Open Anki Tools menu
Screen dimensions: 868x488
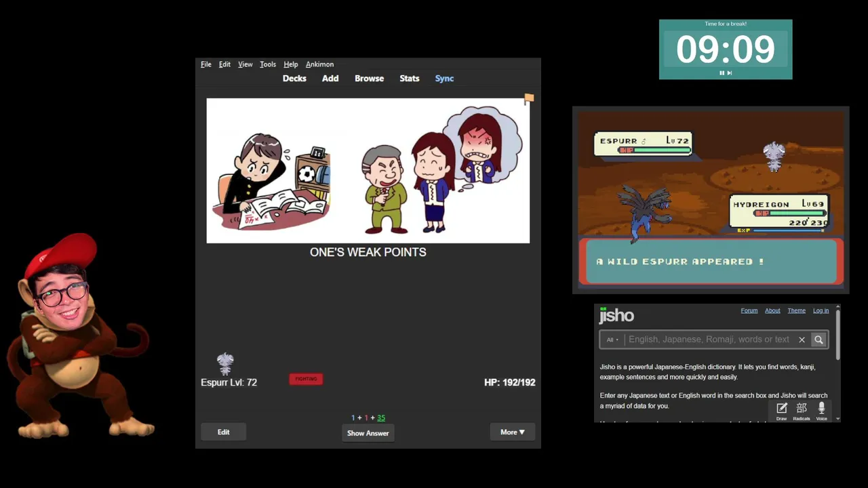click(x=268, y=64)
